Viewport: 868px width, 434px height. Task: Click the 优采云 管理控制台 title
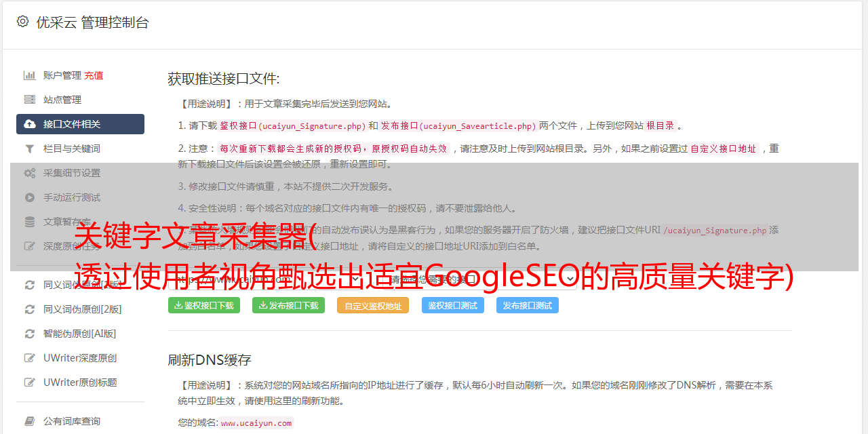[x=92, y=22]
